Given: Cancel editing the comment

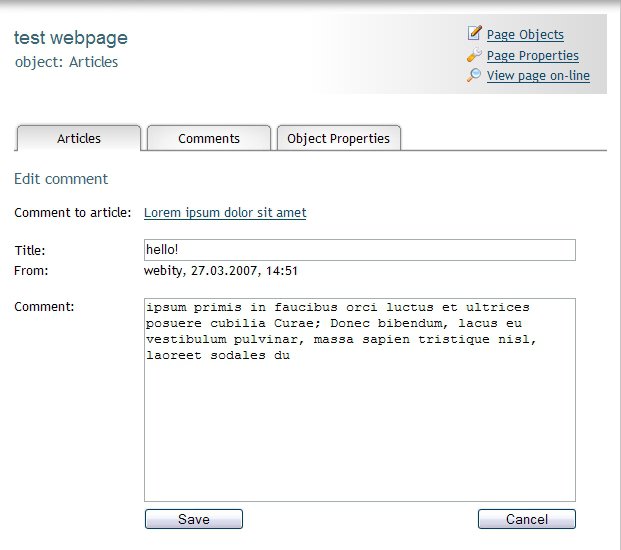Looking at the screenshot, I should (x=527, y=519).
